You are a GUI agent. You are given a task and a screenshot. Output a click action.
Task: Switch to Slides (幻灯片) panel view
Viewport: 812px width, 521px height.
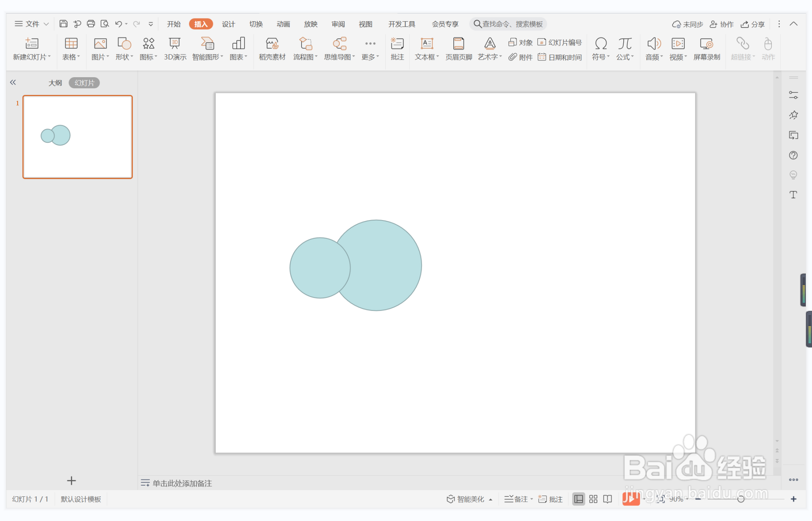pos(84,83)
